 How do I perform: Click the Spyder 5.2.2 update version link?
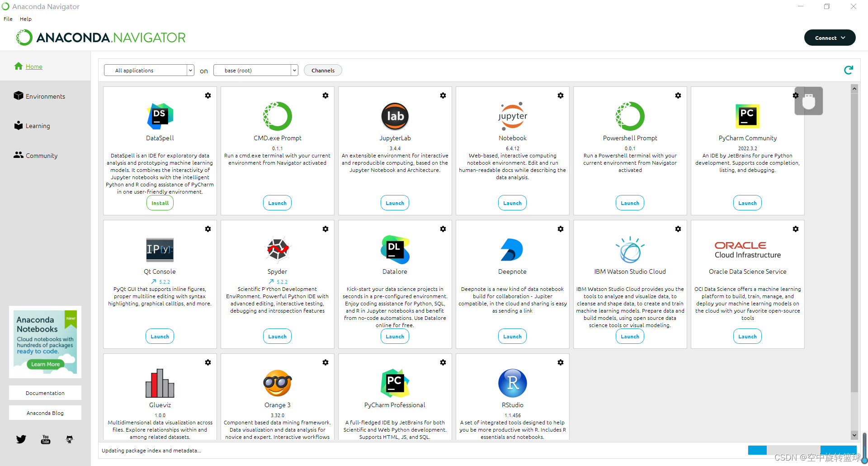278,282
